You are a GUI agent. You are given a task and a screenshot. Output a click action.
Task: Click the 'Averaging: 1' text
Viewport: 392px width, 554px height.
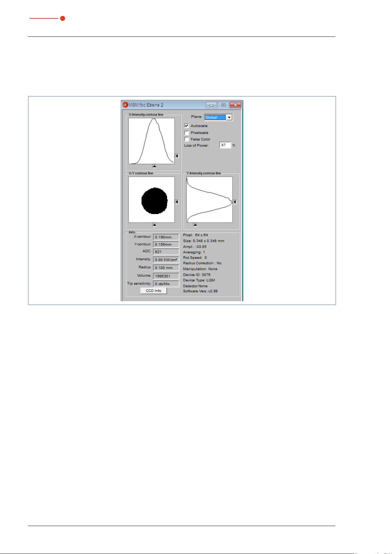[194, 252]
